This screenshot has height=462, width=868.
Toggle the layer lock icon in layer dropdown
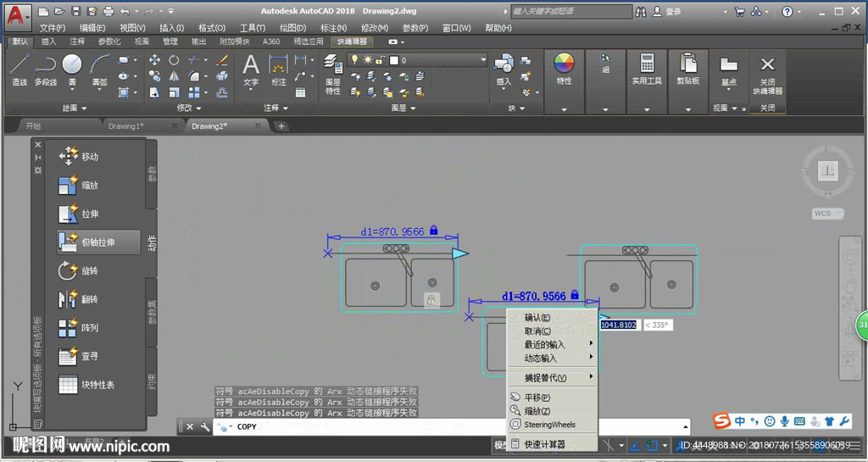pos(381,59)
